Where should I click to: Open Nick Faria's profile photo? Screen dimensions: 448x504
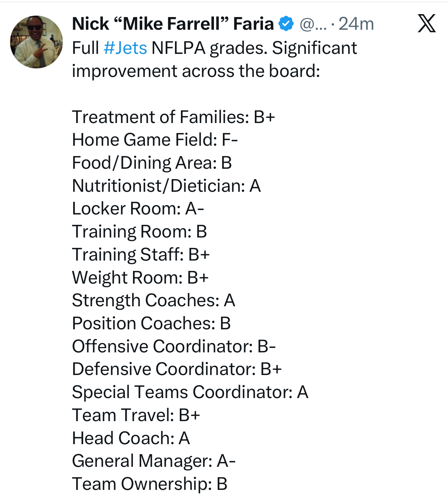click(x=36, y=42)
